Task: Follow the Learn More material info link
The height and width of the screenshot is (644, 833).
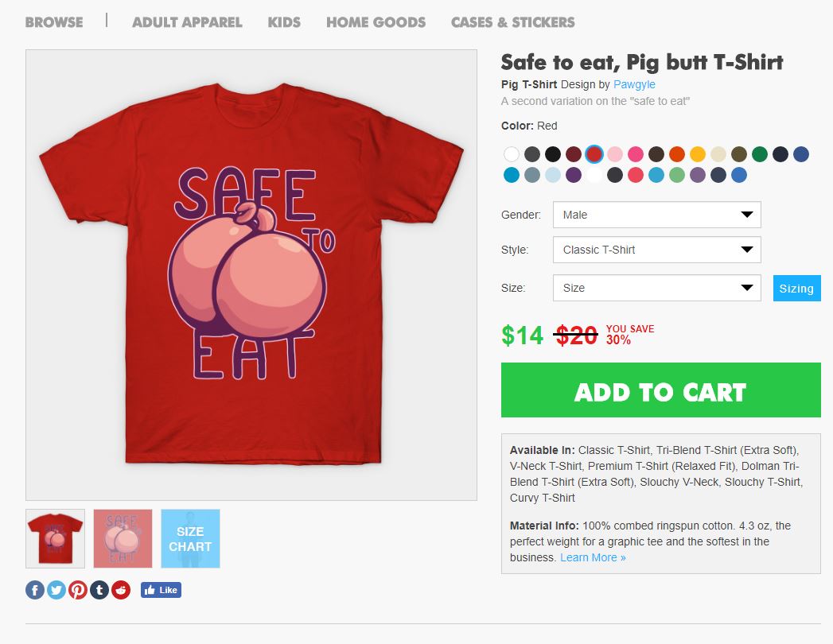Action: coord(593,557)
